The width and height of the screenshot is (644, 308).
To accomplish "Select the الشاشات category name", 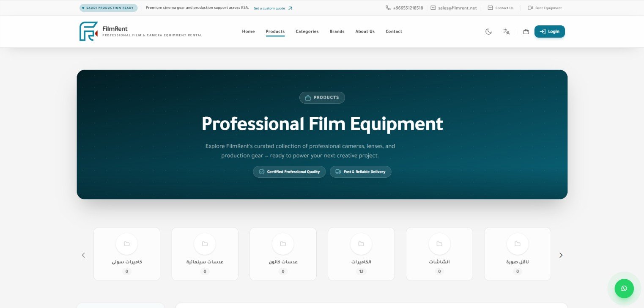I will (439, 262).
